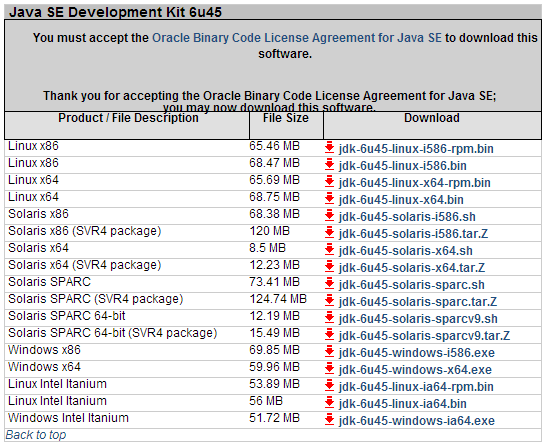Select the 65.46 MB file size value

(x=274, y=146)
